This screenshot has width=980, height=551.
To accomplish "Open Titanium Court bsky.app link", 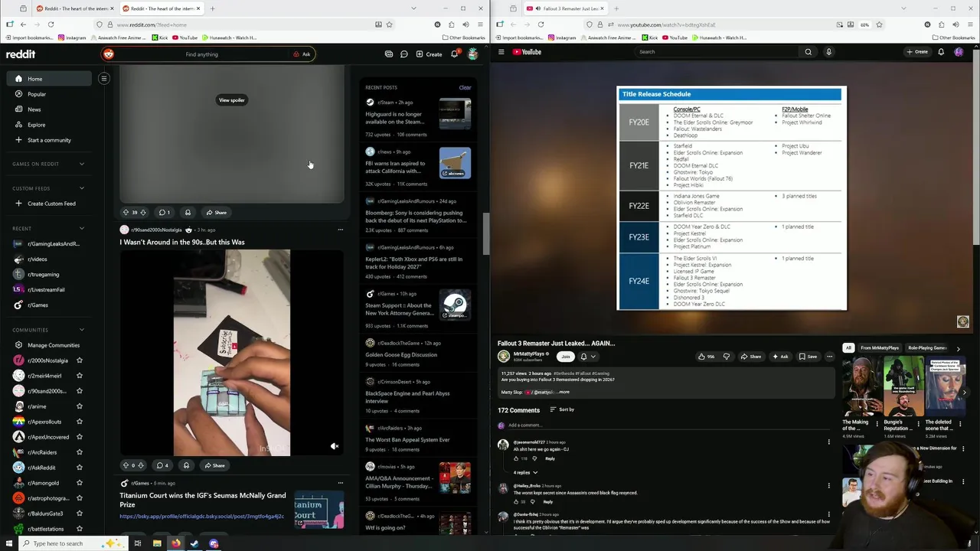I will coord(201,517).
